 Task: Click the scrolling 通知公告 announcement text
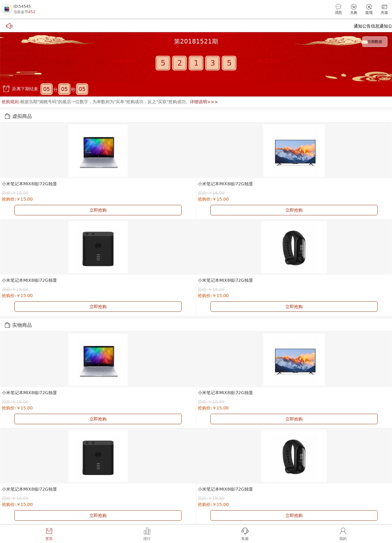point(373,26)
